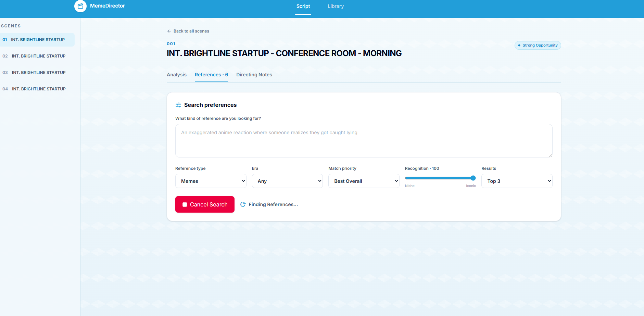The width and height of the screenshot is (644, 316).
Task: Open the Reference type dropdown showing Memes
Action: click(x=211, y=181)
